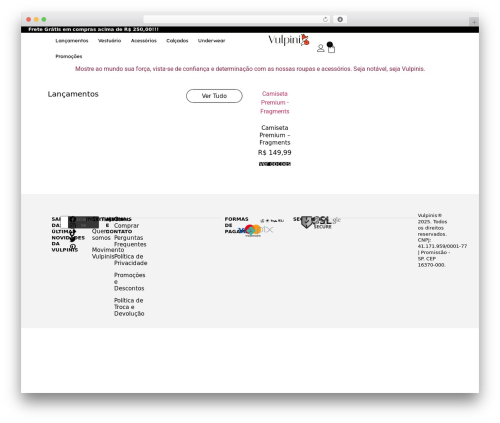The image size is (500, 423).
Task: Open the pink Camiseta Premium - Fragments link
Action: [x=275, y=102]
